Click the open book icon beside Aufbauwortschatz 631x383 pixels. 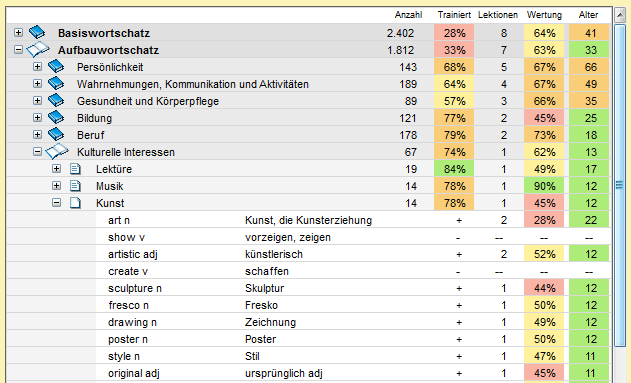point(38,49)
